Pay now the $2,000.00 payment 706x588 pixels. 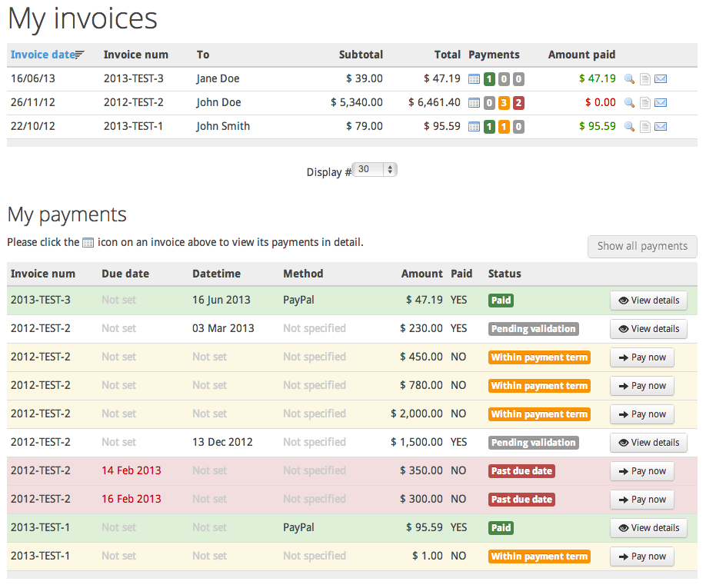tap(642, 414)
